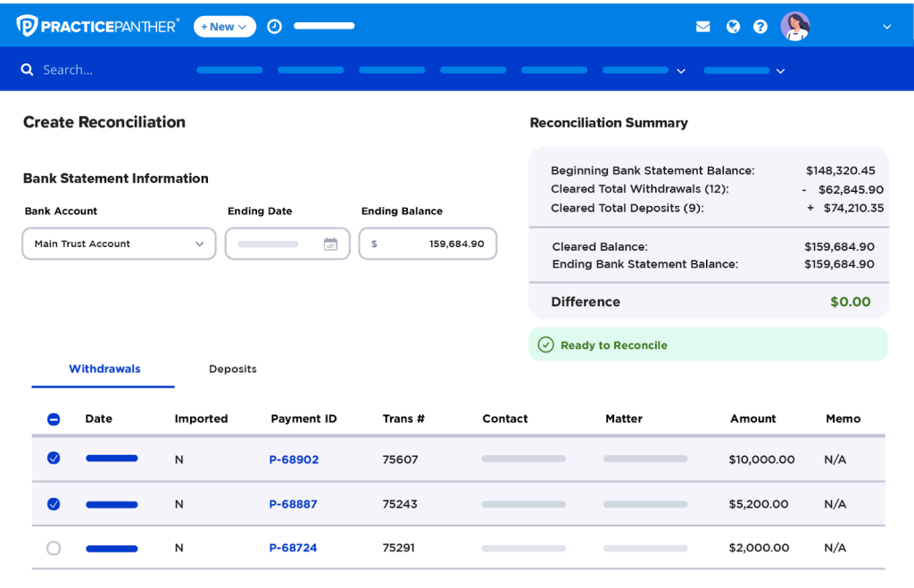Click the Ending Balance input field

point(428,244)
